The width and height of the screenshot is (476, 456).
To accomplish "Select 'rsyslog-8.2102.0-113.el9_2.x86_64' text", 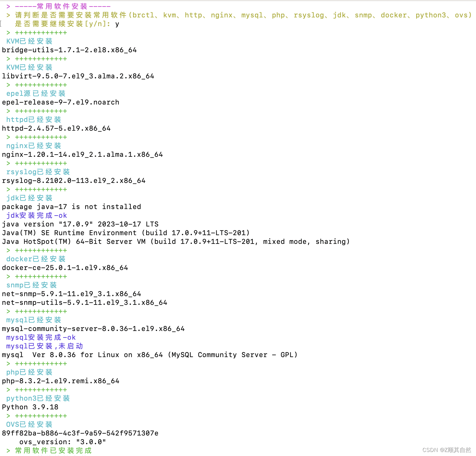I will point(74,181).
